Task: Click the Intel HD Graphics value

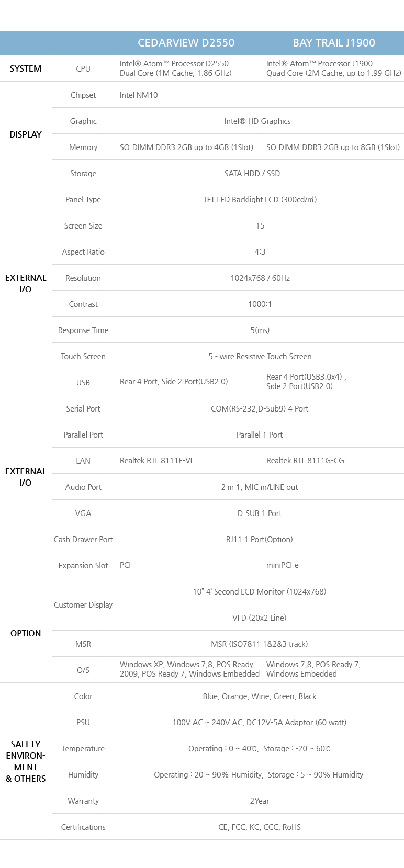Action: (257, 121)
